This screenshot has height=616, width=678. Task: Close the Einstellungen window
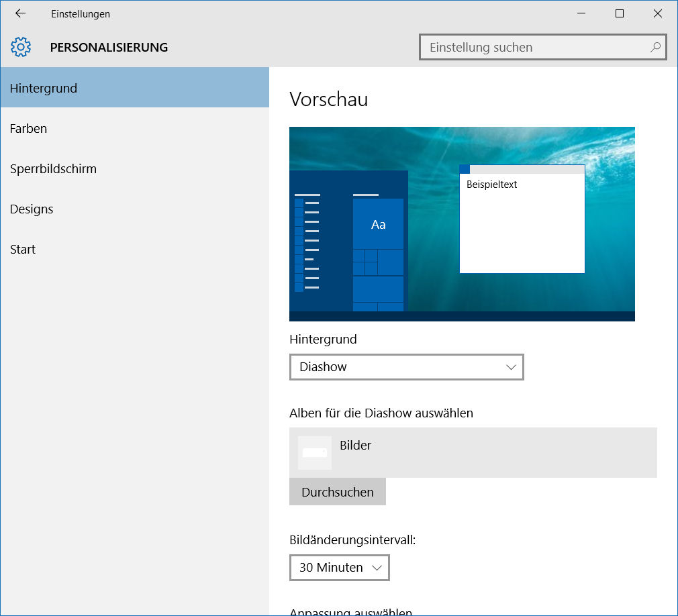(658, 13)
